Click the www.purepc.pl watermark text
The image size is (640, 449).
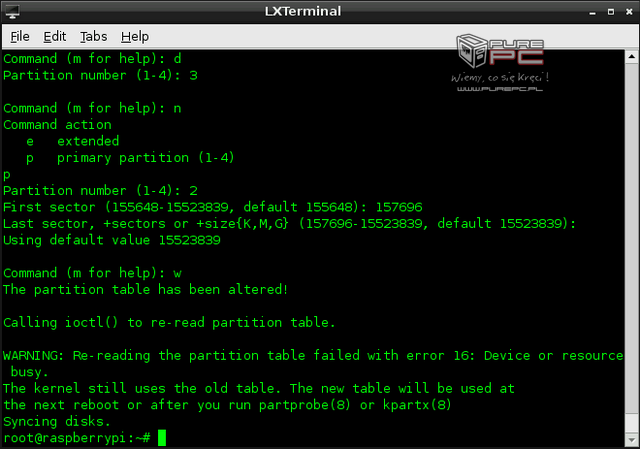pyautogui.click(x=500, y=89)
